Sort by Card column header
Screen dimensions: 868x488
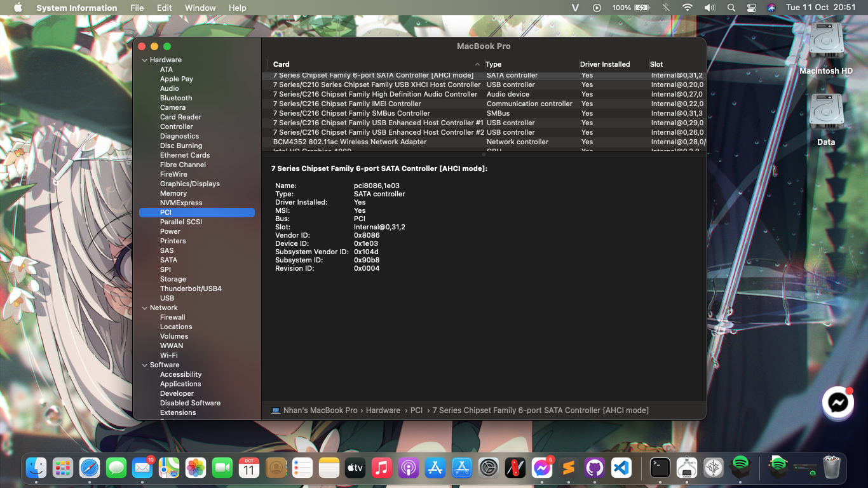coord(376,64)
